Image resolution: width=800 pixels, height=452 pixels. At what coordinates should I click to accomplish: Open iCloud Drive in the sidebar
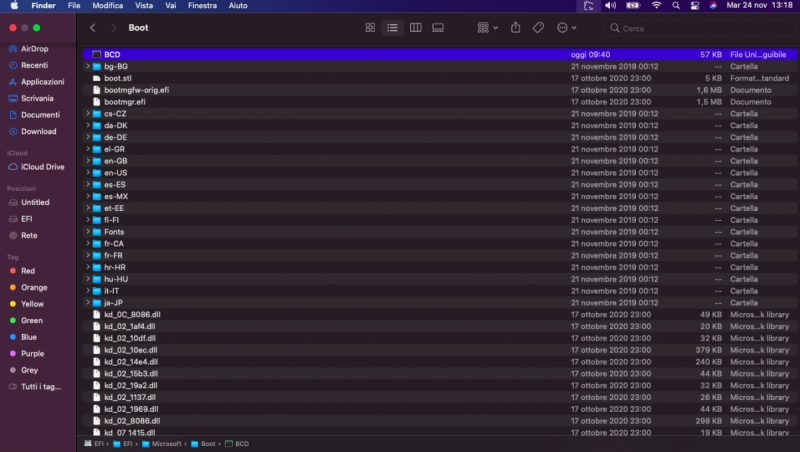point(41,167)
